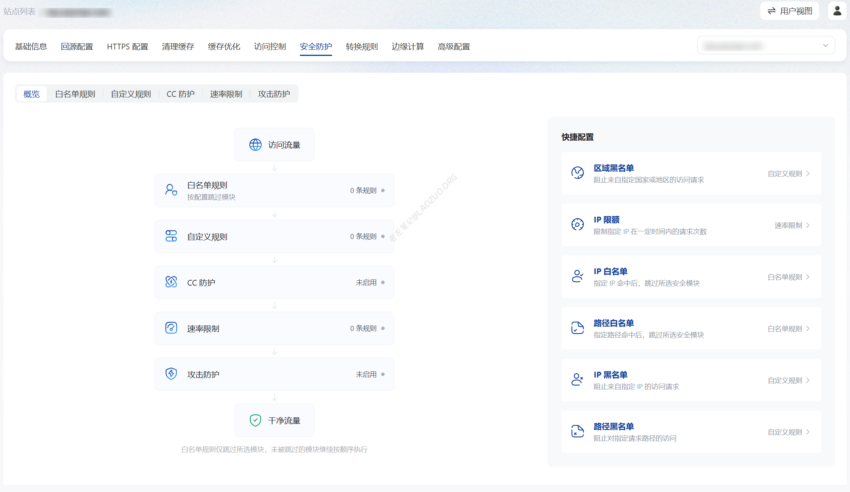The image size is (850, 492).
Task: Click the 区域黑名单 globe icon
Action: point(577,173)
